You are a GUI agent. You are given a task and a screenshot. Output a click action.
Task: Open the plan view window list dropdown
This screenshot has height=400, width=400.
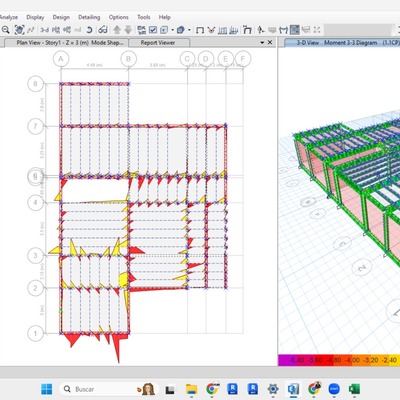(x=262, y=43)
